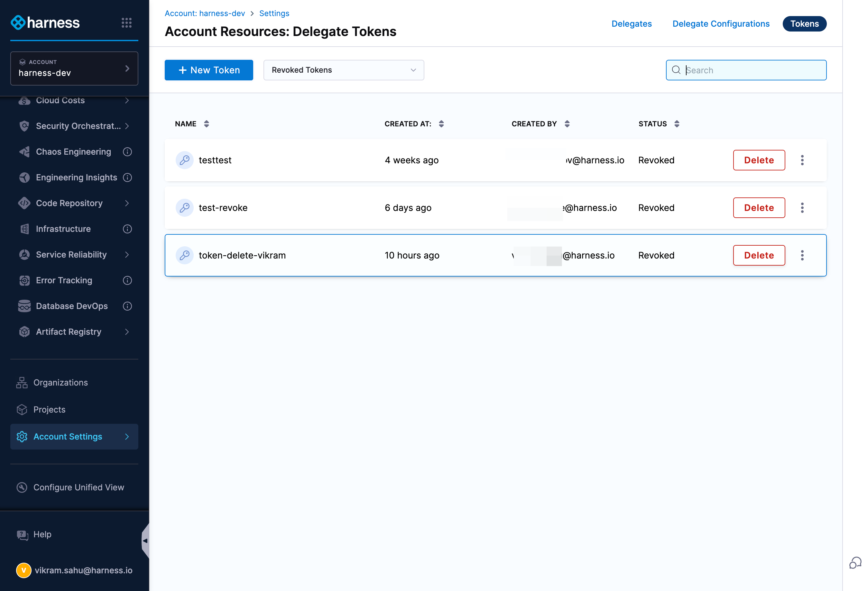Click the Harness logo
This screenshot has height=591, width=868.
(45, 23)
